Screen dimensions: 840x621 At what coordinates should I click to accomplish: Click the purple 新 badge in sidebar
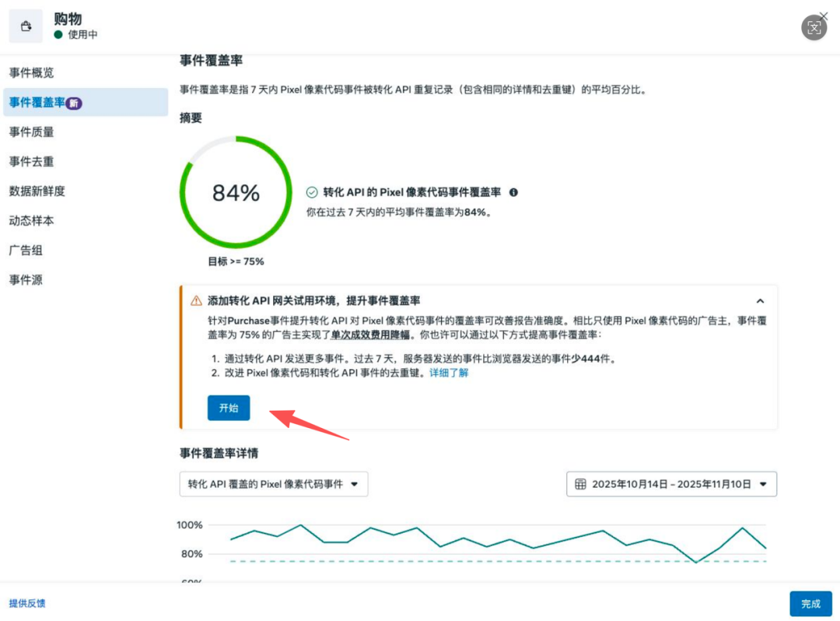[x=74, y=103]
